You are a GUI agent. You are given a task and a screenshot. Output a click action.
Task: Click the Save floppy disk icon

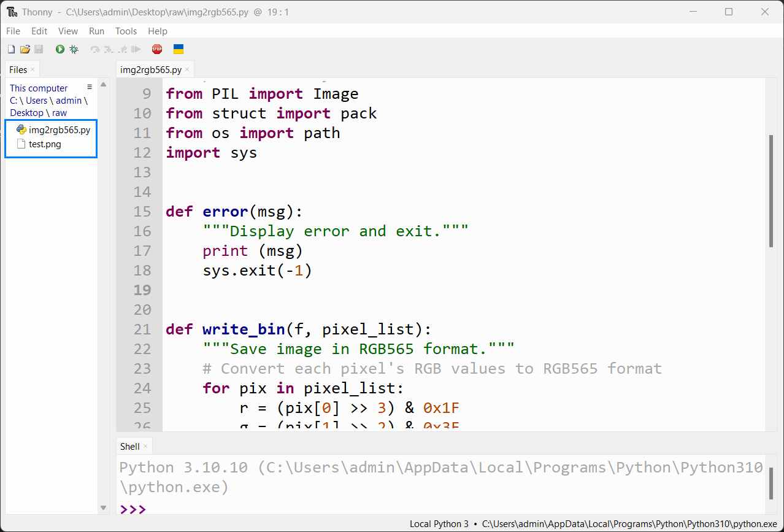coord(39,49)
